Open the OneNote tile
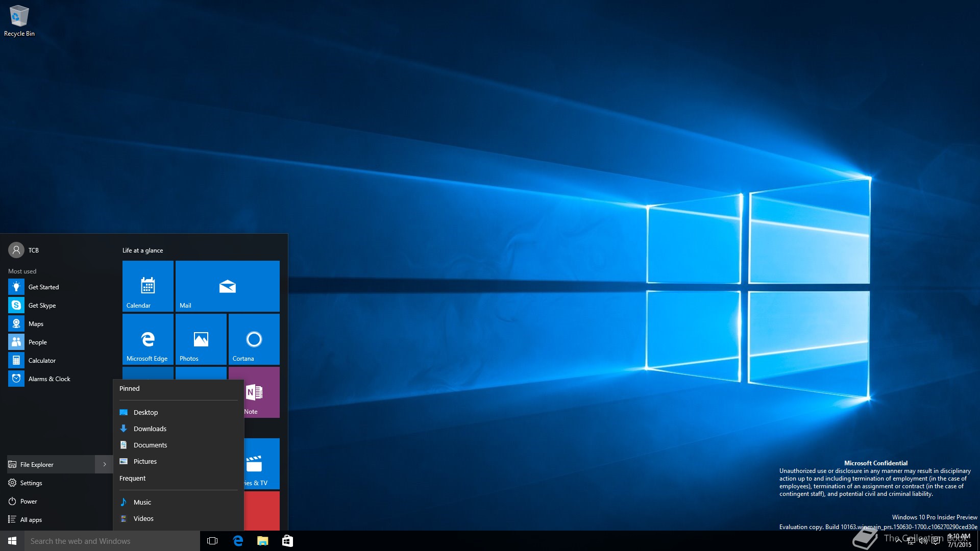980x551 pixels. [262, 392]
